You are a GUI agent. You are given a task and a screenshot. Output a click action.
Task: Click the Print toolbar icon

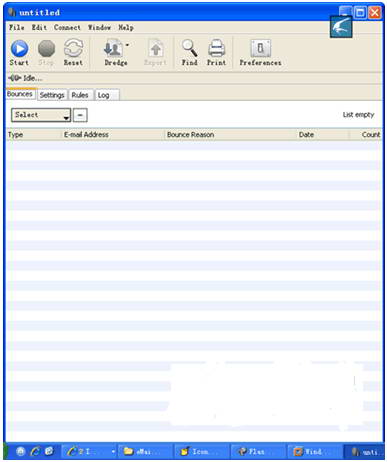click(x=217, y=48)
